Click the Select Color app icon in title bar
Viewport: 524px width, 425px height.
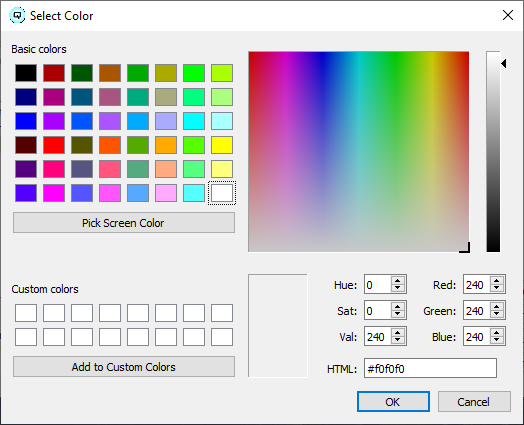point(17,15)
